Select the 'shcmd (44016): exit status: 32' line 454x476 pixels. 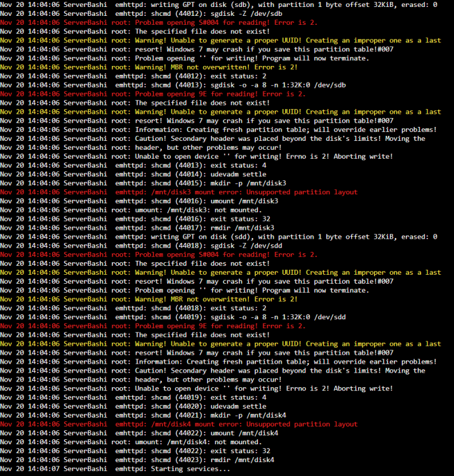click(135, 219)
